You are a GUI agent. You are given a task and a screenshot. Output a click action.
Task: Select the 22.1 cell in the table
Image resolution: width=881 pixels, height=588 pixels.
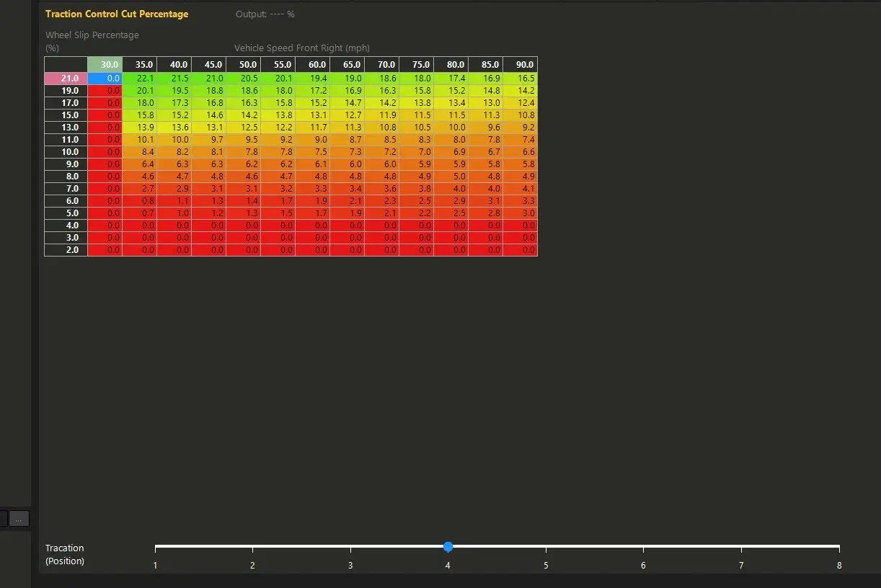140,78
